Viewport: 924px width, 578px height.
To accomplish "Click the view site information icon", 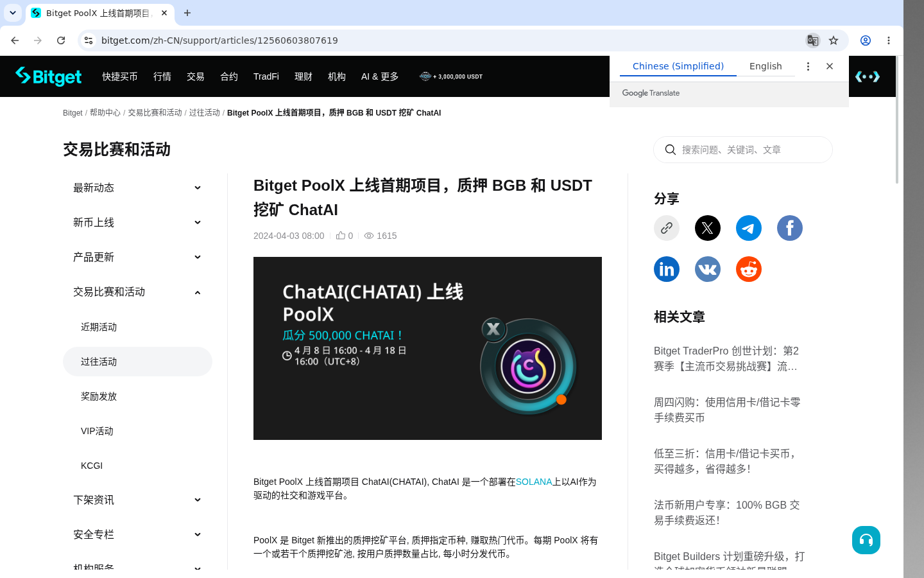I will 89,40.
